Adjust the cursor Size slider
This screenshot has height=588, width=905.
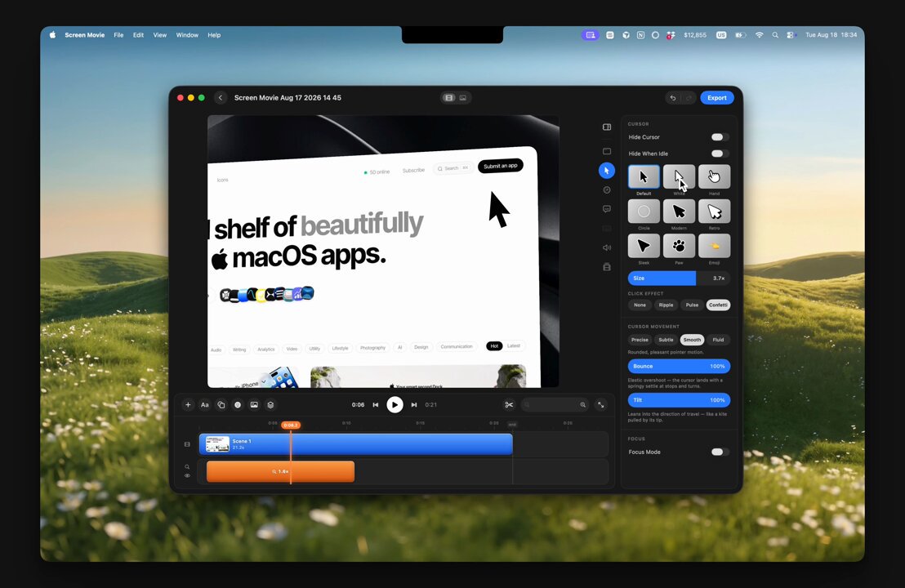(679, 278)
